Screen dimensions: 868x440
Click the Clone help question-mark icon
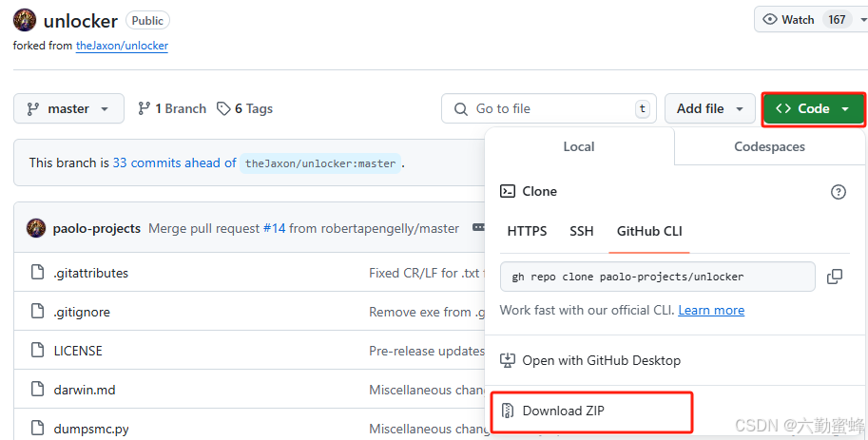839,192
